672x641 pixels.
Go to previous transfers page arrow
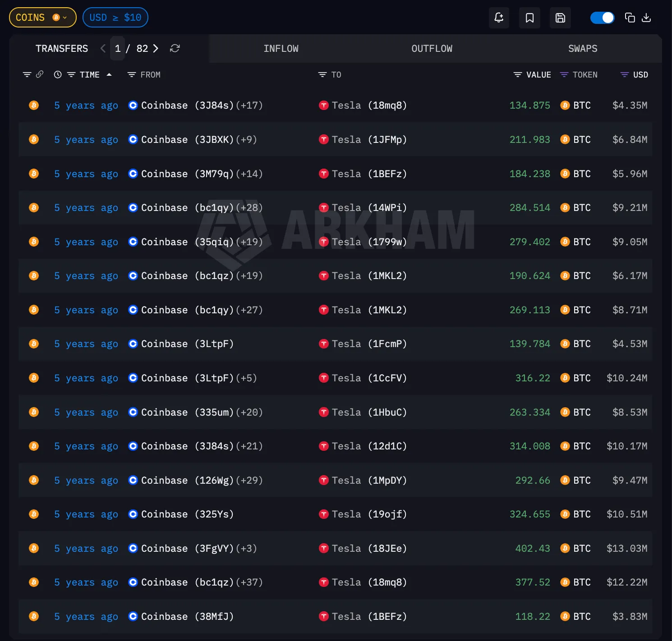(103, 48)
